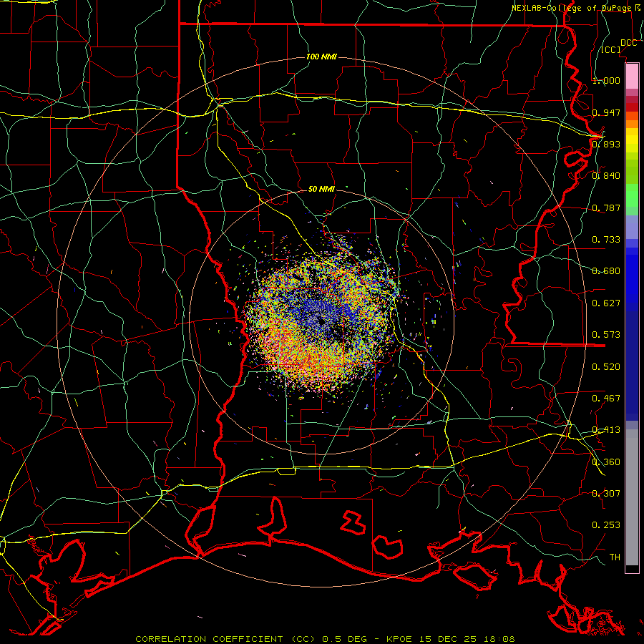Select the 0.307 scale value

[606, 494]
